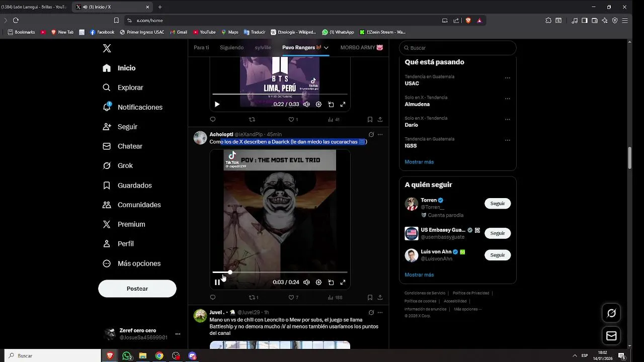Image resolution: width=644 pixels, height=362 pixels.
Task: Open Política de Privacidad link
Action: pos(471,293)
